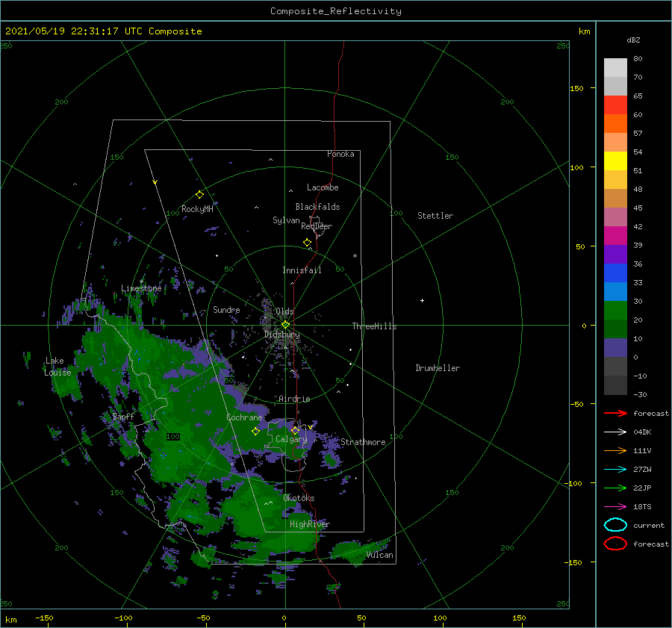This screenshot has width=672, height=628.
Task: Click the 65 dBZ scale value
Action: point(638,96)
